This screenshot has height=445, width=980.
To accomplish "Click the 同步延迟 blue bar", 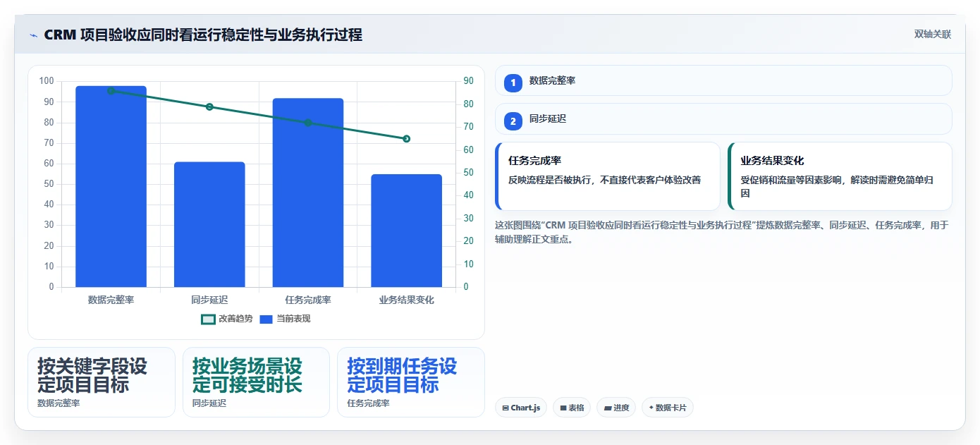I will tap(209, 224).
